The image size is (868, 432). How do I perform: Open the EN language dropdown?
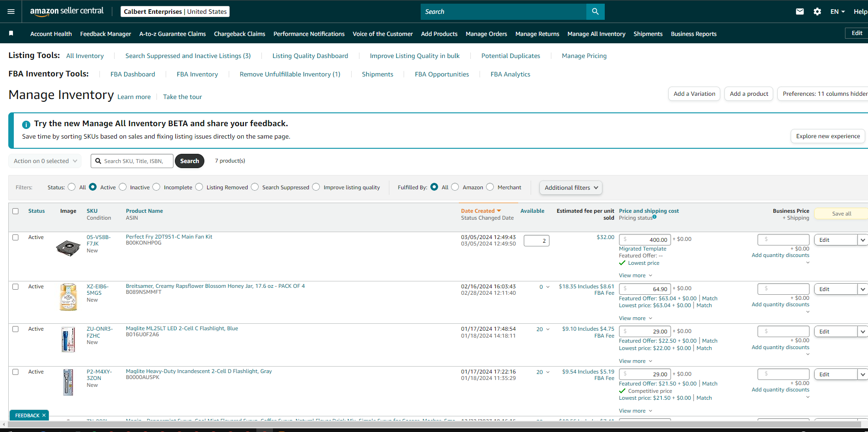pyautogui.click(x=838, y=12)
